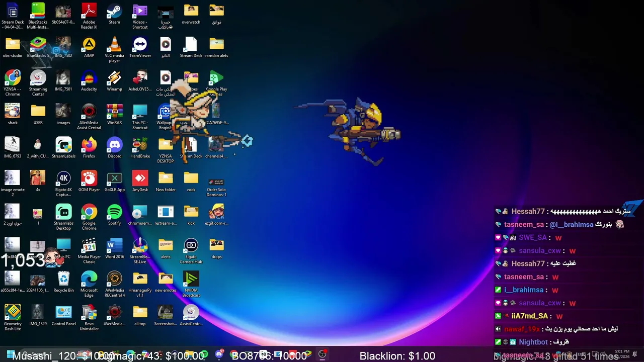Select the USER folder icon

click(x=38, y=115)
